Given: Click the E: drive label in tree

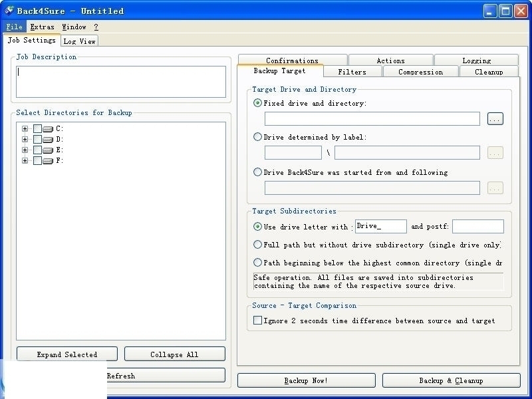Looking at the screenshot, I should coord(60,150).
